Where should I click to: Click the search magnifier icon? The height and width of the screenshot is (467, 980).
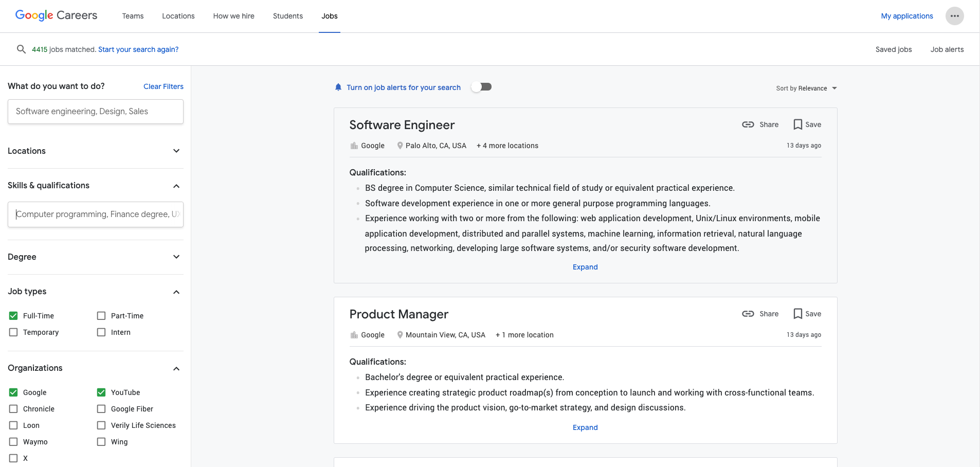21,49
